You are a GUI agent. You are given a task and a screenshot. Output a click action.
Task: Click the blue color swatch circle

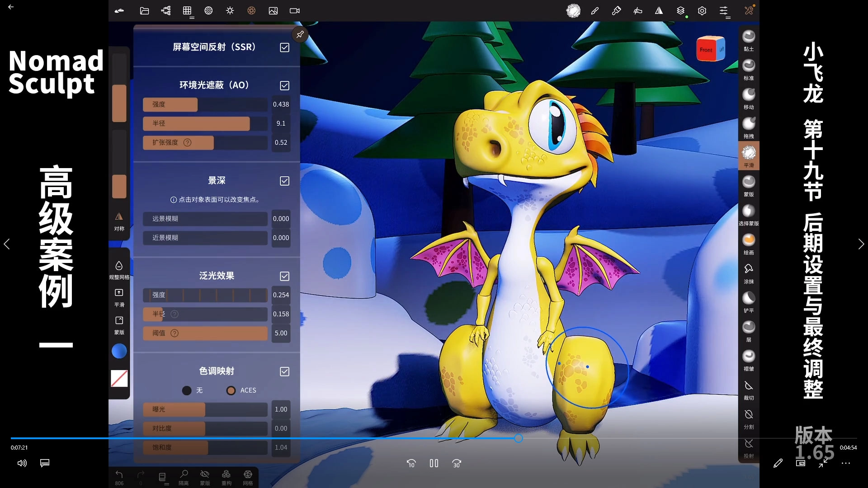pos(119,351)
